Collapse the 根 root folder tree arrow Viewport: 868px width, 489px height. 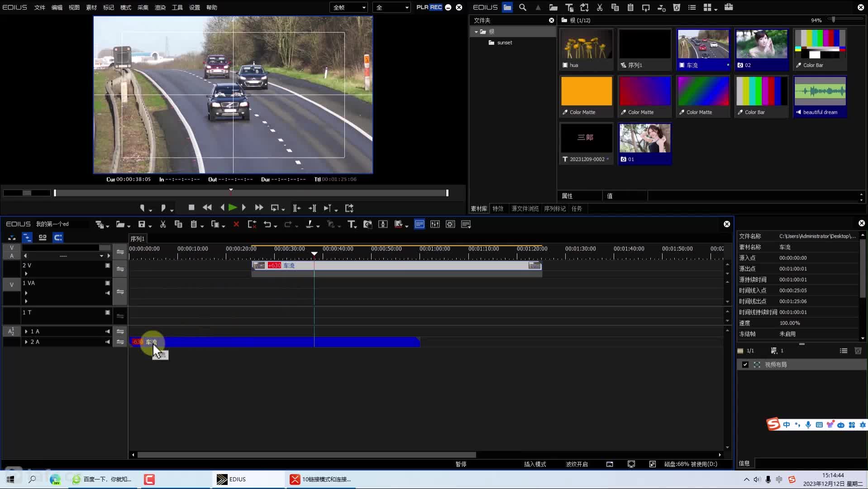coord(476,32)
